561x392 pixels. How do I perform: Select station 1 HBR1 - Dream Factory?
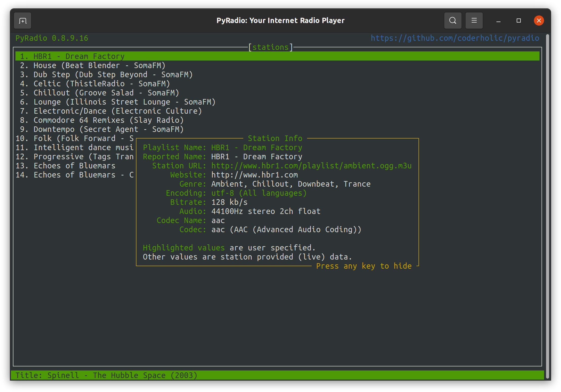pyautogui.click(x=277, y=56)
